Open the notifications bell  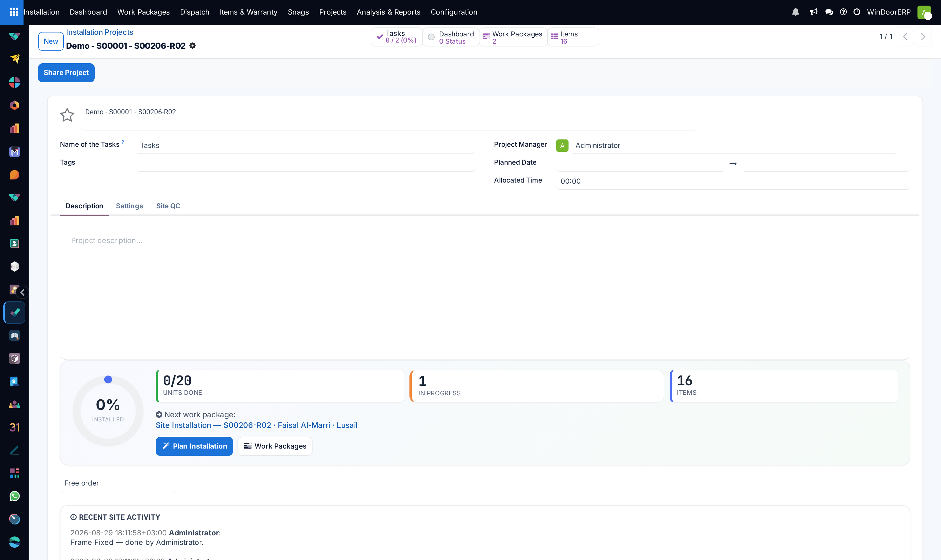coord(795,12)
